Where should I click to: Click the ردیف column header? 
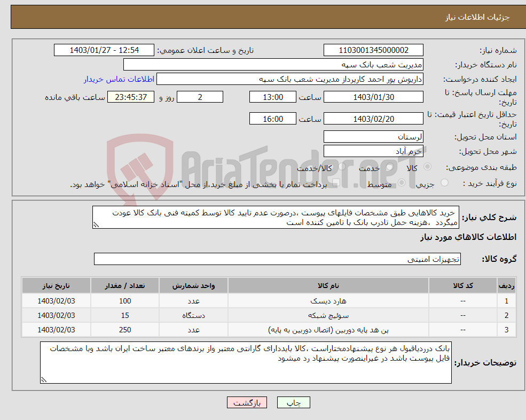[x=507, y=285]
